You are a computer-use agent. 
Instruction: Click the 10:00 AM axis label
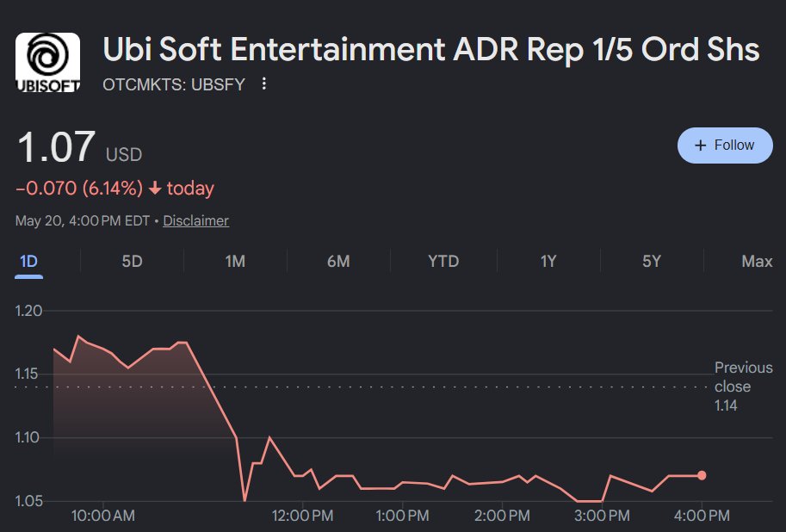tap(103, 516)
